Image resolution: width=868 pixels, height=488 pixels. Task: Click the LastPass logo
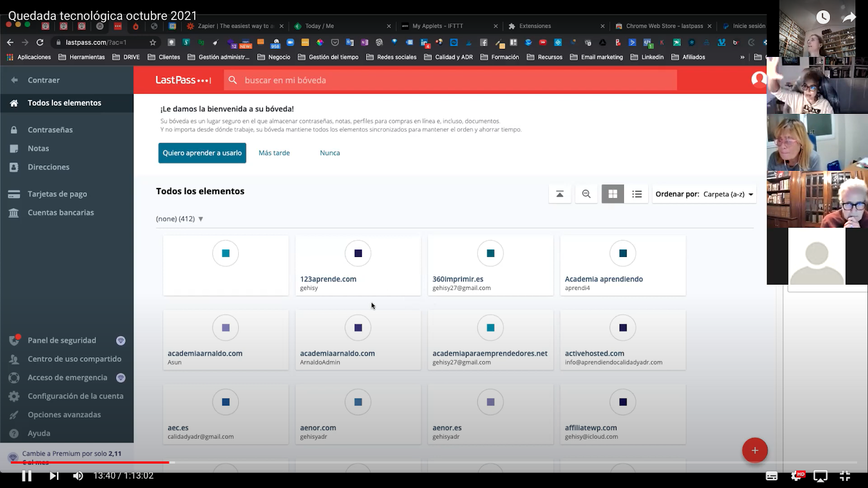183,80
